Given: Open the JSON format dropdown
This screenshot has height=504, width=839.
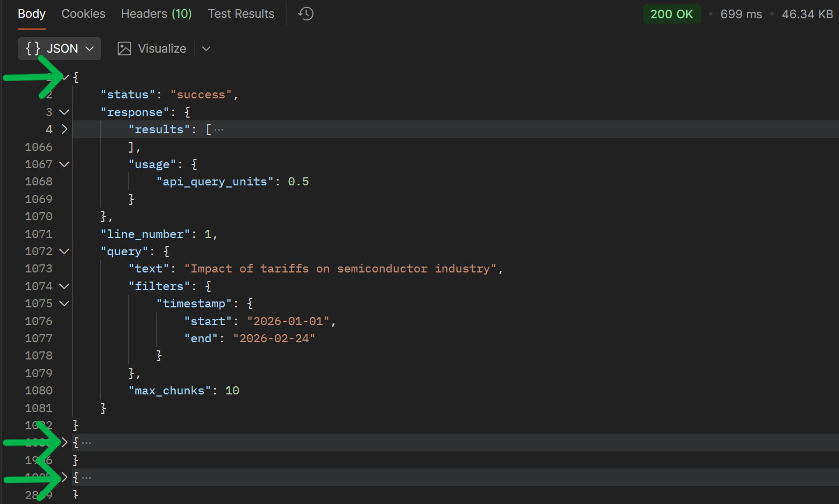Looking at the screenshot, I should tap(89, 48).
